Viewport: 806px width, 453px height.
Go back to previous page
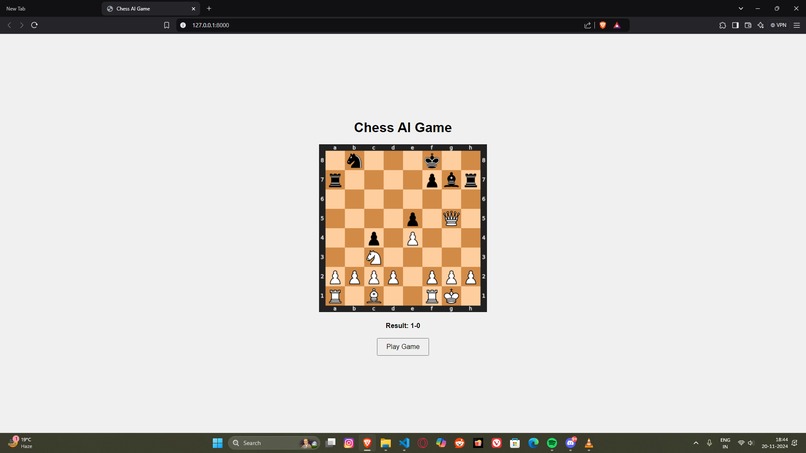pyautogui.click(x=9, y=25)
